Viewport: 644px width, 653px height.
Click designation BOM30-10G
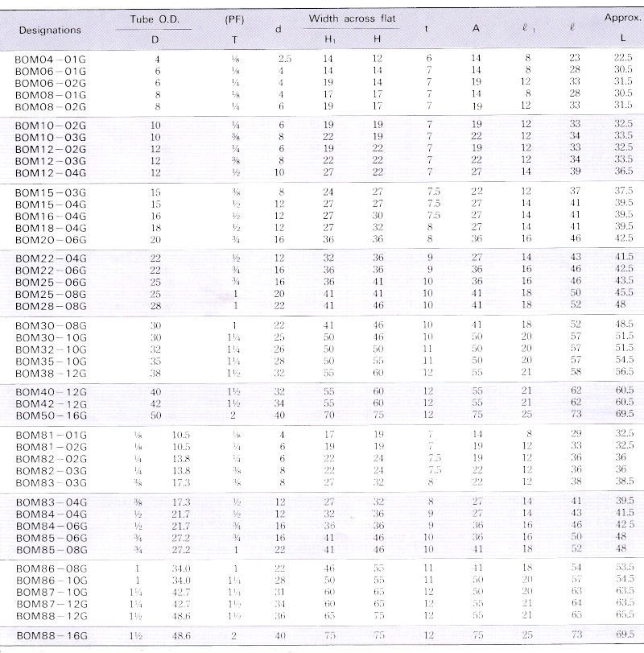click(x=51, y=337)
